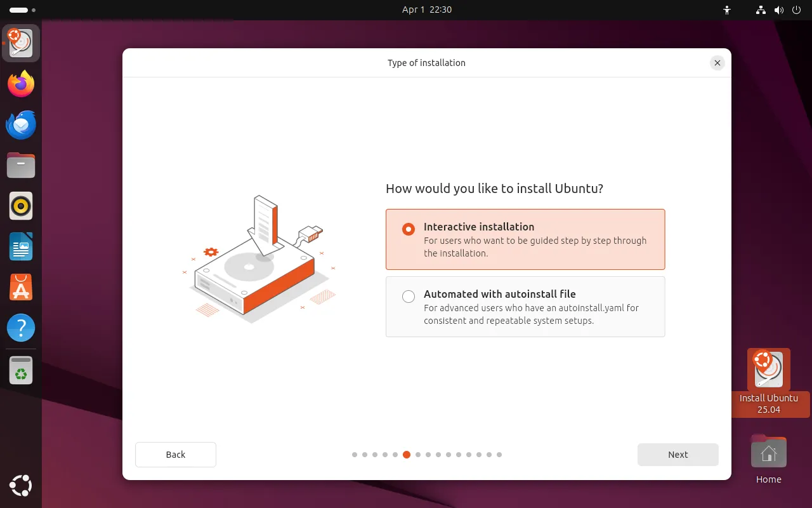The image size is (812, 508).
Task: Click Next to continue installation
Action: (678, 454)
